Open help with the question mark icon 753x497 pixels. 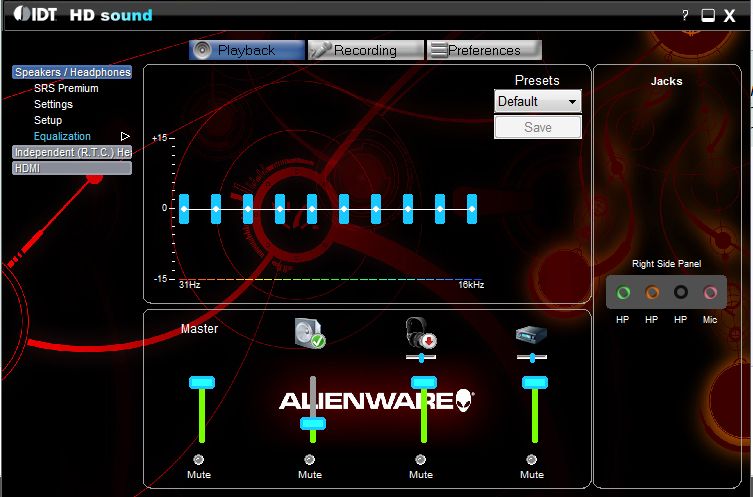coord(685,15)
